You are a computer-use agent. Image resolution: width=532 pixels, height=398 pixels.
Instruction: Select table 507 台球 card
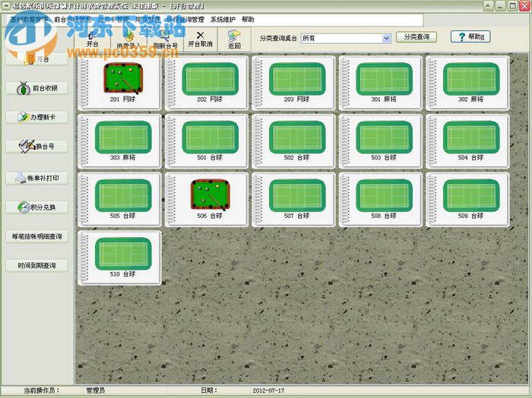coord(293,200)
